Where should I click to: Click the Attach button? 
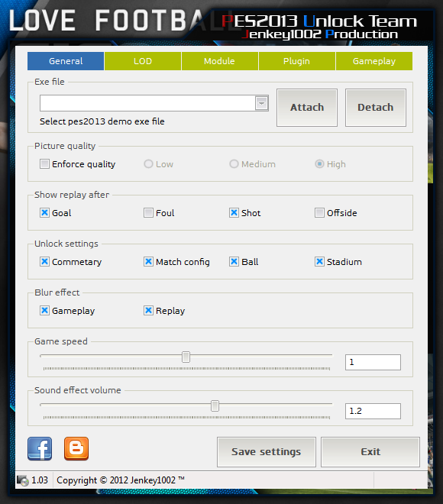click(307, 108)
